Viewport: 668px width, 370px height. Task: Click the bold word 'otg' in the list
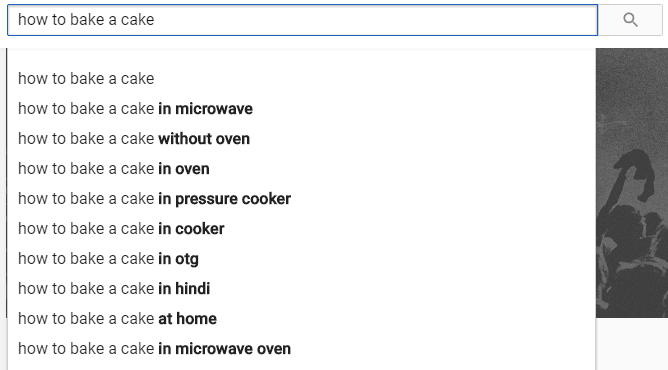coord(187,259)
